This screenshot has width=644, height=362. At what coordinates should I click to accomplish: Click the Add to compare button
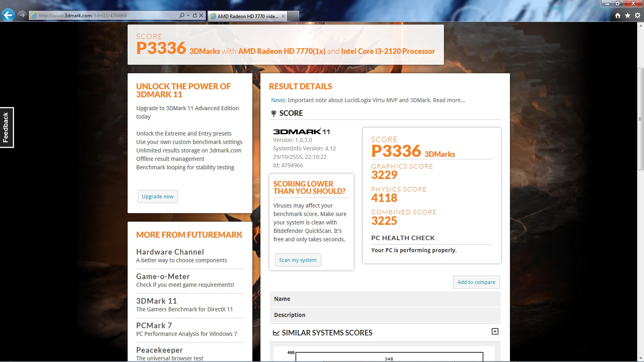[x=476, y=282]
